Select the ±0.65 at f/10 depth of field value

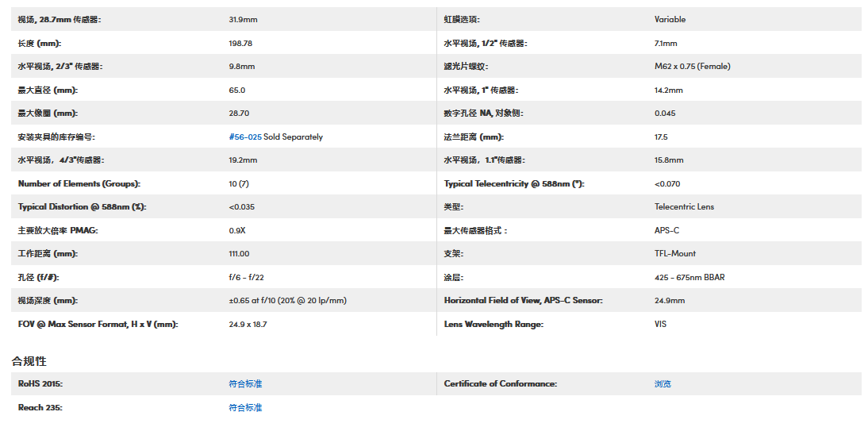click(287, 301)
